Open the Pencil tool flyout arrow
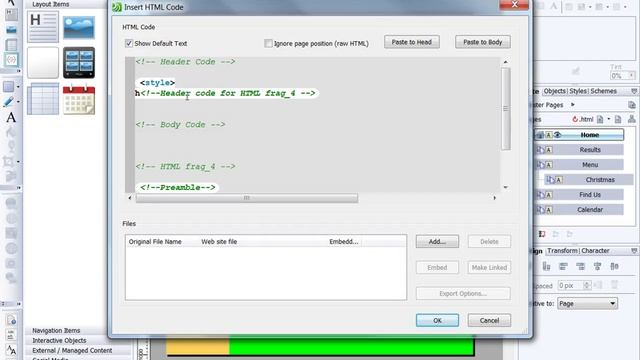Viewport: 640px width, 360px height. [x=18, y=102]
